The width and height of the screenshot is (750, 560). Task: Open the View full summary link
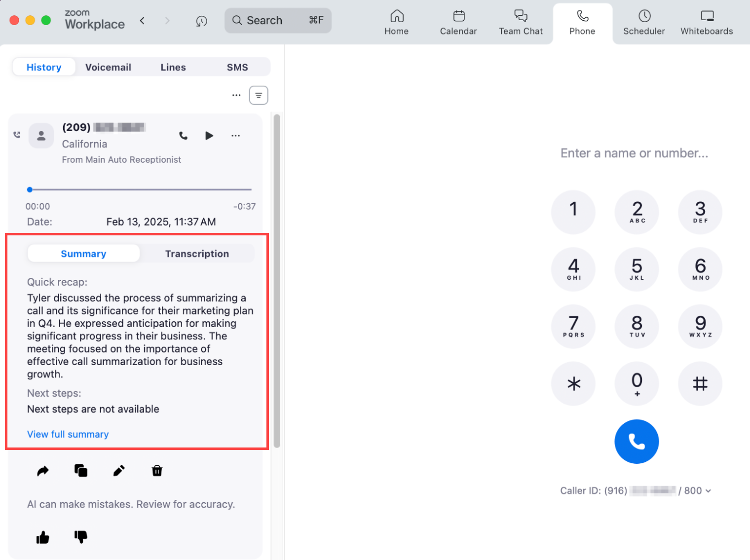[68, 434]
